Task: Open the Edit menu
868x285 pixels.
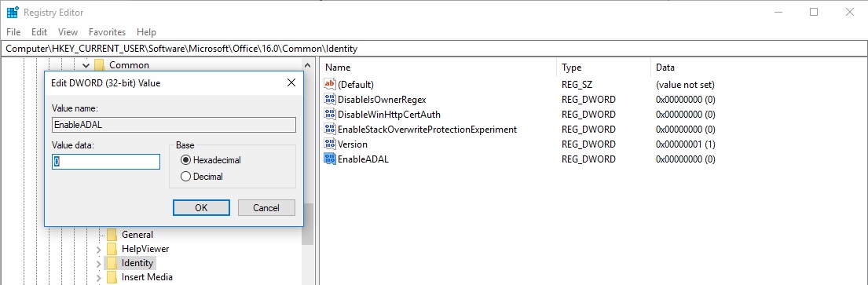Action: click(39, 32)
